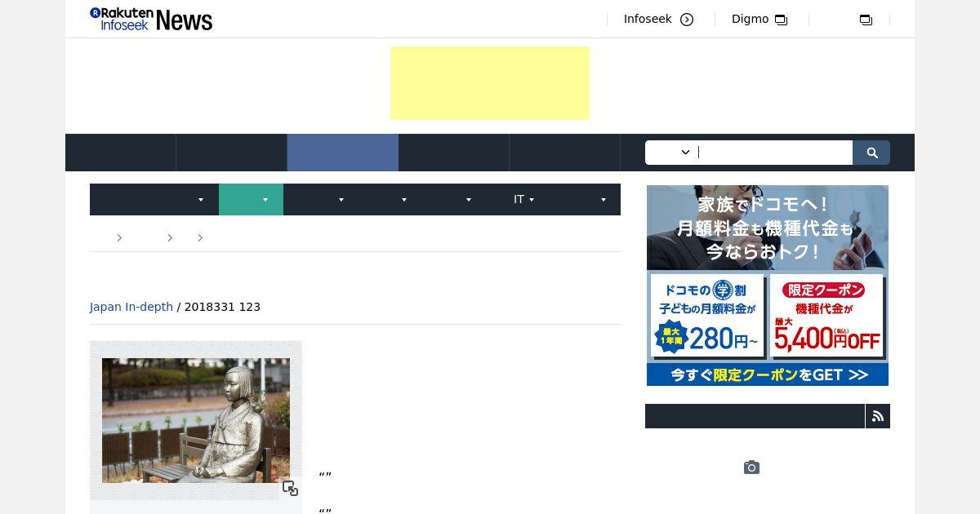Viewport: 980px width, 514px height.
Task: Expand the last category dropdown after IT
Action: click(x=604, y=200)
